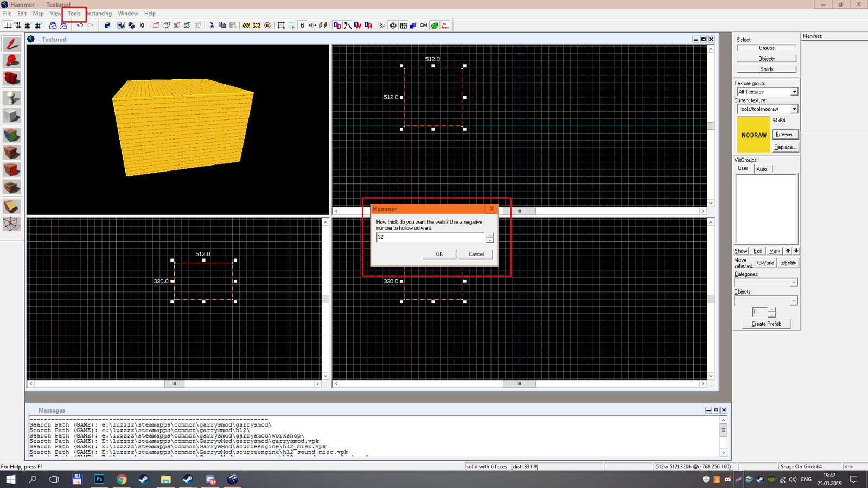Click the Replace... texture button
The width and height of the screenshot is (868, 488).
click(x=785, y=147)
